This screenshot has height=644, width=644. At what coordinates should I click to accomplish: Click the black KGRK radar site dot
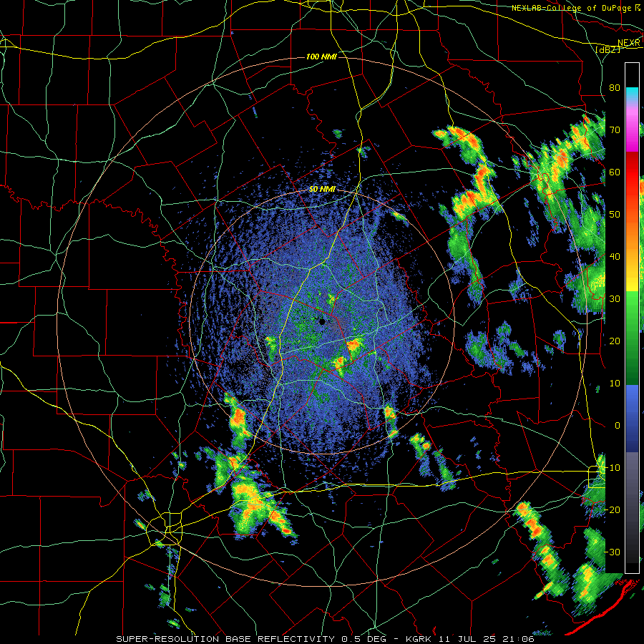tap(323, 321)
